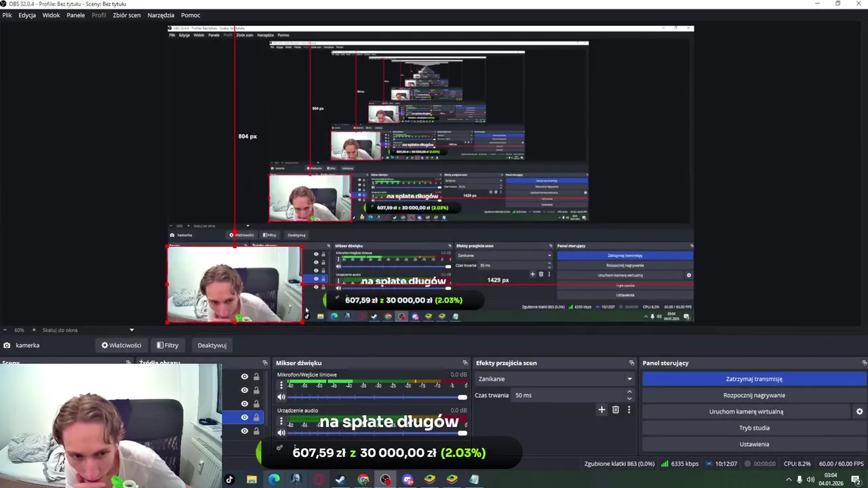Screen dimensions: 868x488
Task: Open Skaluj do okna scaling dropdown
Action: click(x=88, y=330)
